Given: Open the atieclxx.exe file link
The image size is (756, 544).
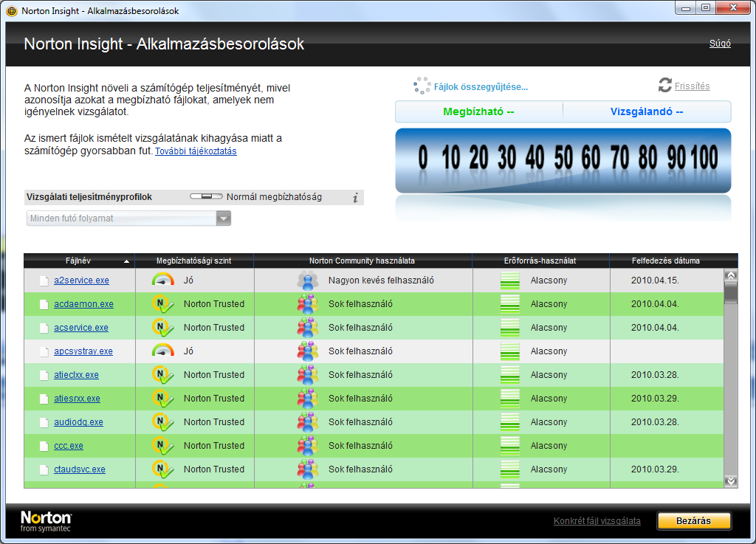Looking at the screenshot, I should coord(76,375).
